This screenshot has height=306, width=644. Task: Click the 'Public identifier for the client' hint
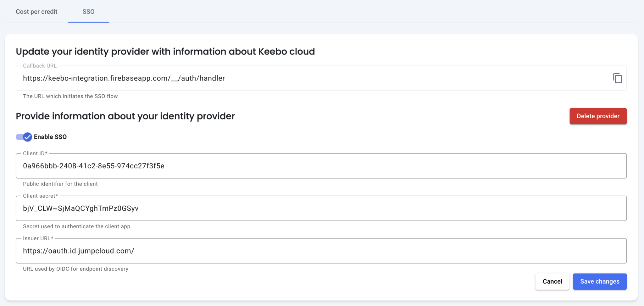60,184
